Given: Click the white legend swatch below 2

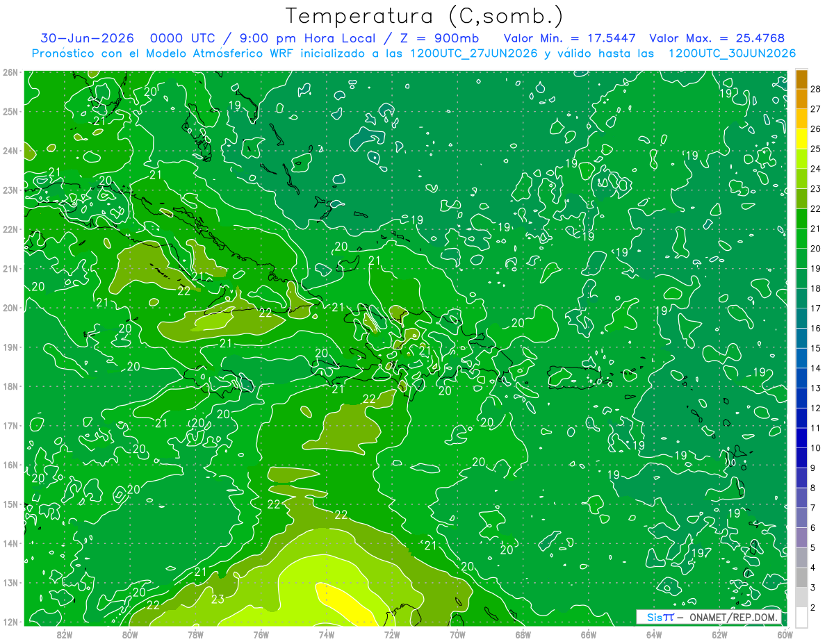Looking at the screenshot, I should (x=801, y=617).
